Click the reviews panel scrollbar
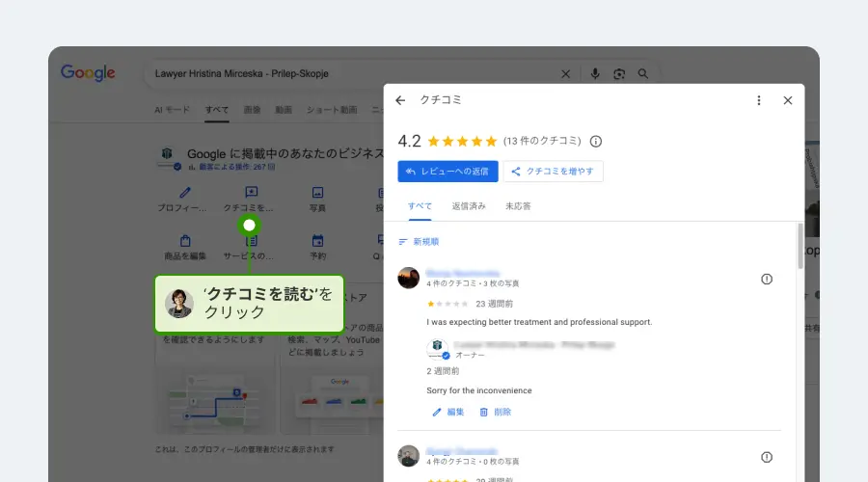 [800, 246]
